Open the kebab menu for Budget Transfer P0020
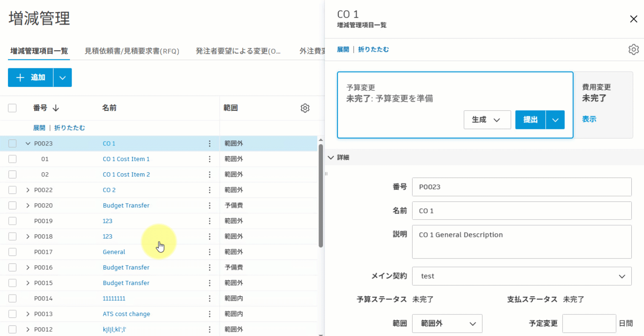The width and height of the screenshot is (644, 336). tap(209, 205)
